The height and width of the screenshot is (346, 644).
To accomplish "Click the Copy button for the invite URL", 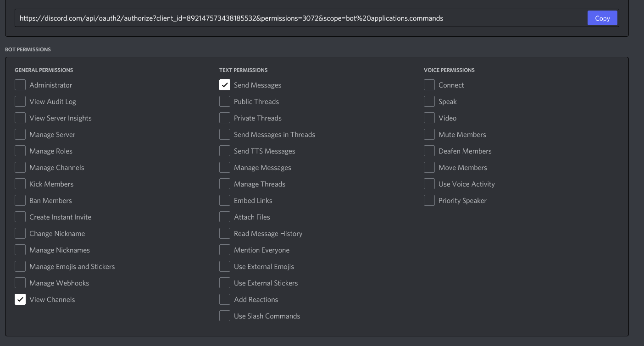I will 602,18.
